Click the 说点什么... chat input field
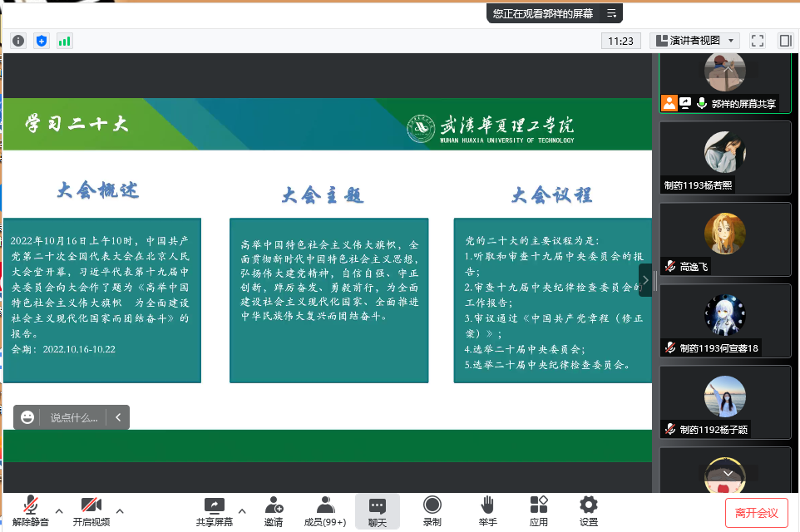The width and height of the screenshot is (800, 532). [73, 417]
